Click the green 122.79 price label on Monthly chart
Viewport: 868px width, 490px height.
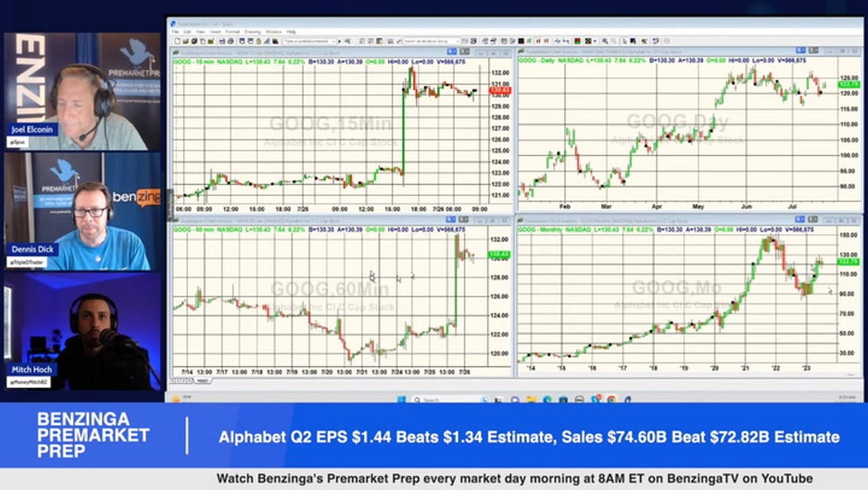850,261
